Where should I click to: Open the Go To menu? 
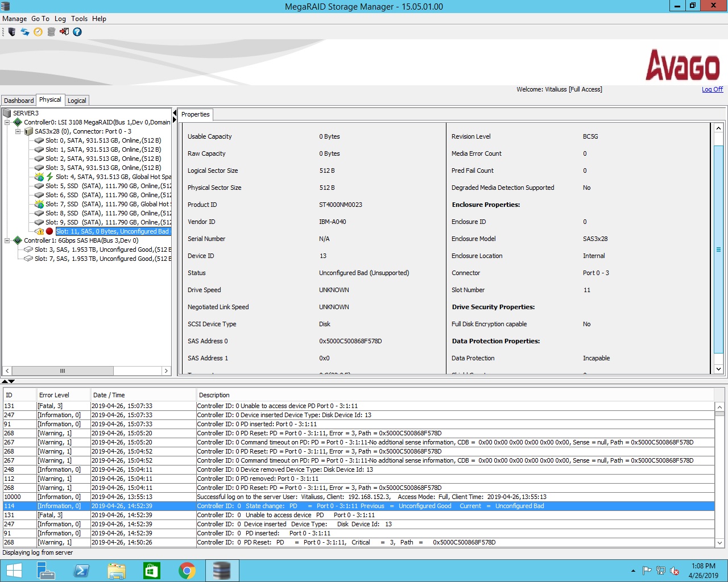click(x=40, y=19)
